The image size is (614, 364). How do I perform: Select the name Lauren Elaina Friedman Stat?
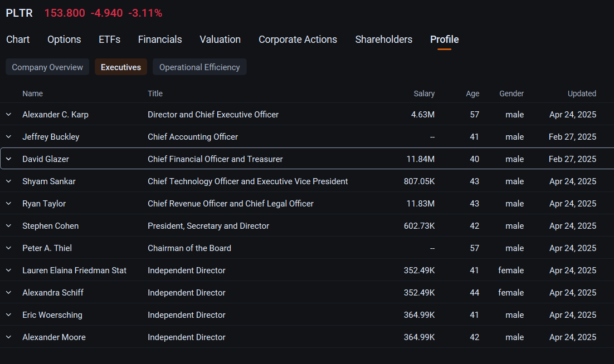75,270
